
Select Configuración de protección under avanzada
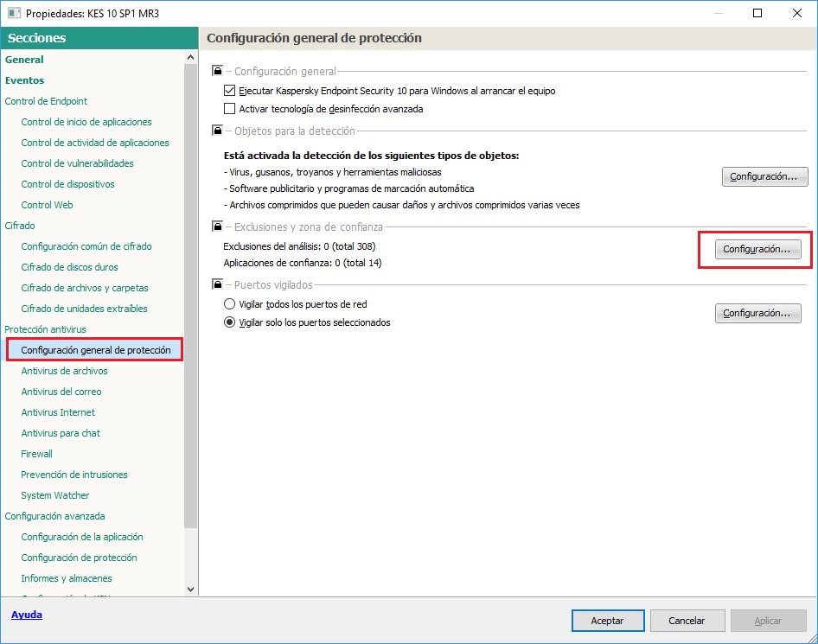coord(79,558)
